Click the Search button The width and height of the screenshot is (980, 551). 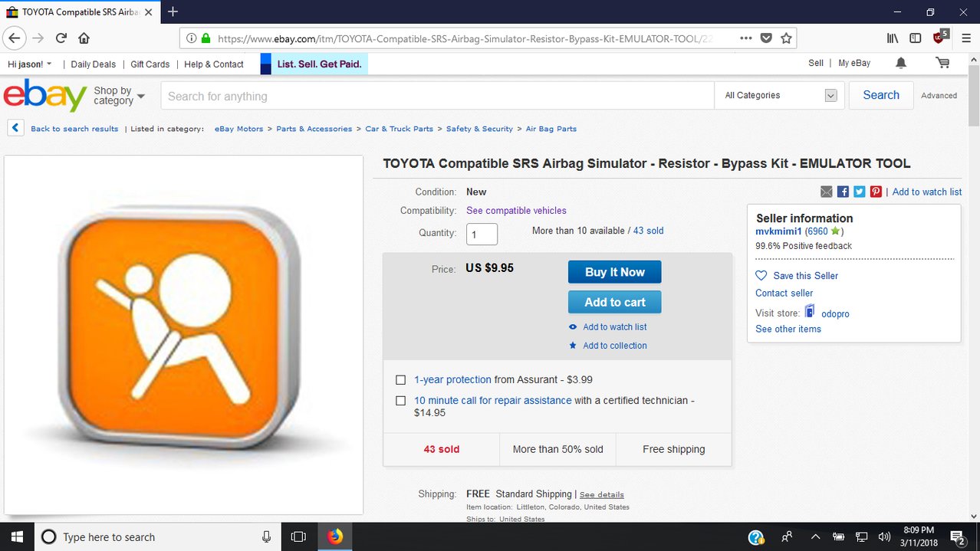(881, 95)
